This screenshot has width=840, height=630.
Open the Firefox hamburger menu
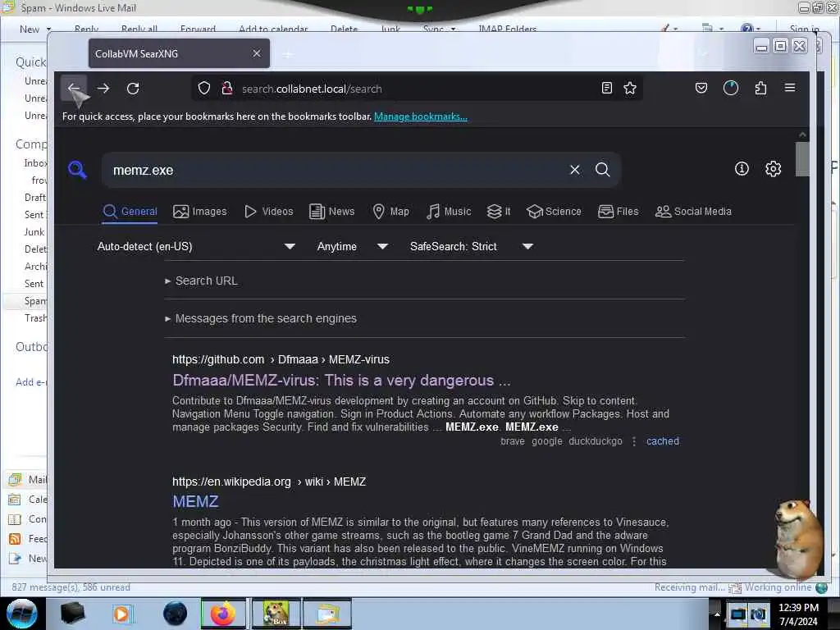click(790, 88)
